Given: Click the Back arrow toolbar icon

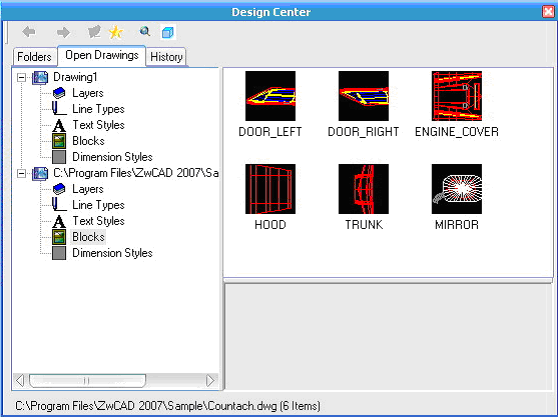Looking at the screenshot, I should (x=29, y=32).
